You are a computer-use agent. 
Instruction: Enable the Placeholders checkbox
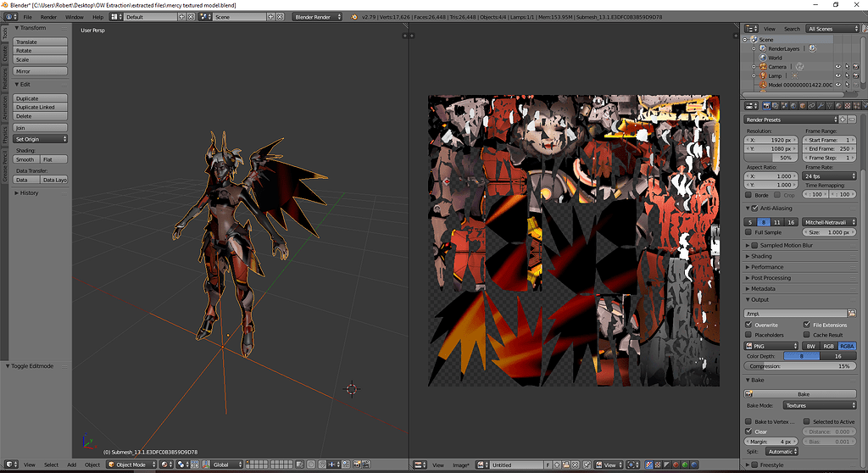(x=748, y=335)
